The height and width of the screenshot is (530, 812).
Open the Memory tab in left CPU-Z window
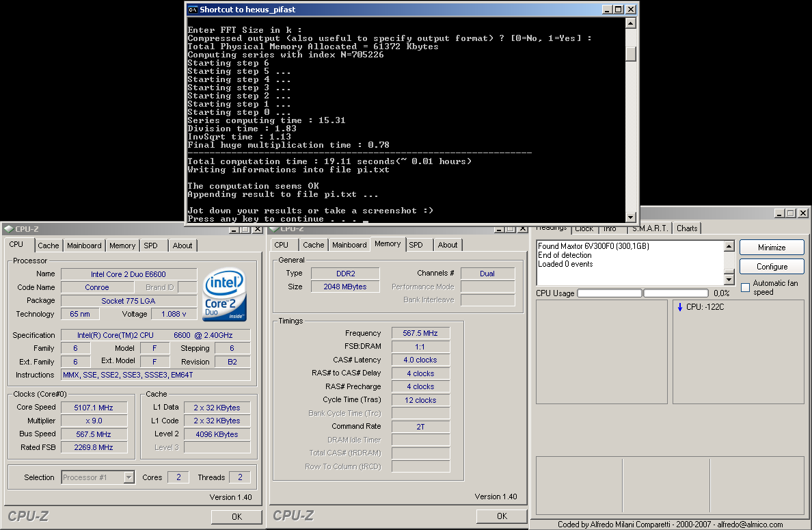[x=122, y=246]
